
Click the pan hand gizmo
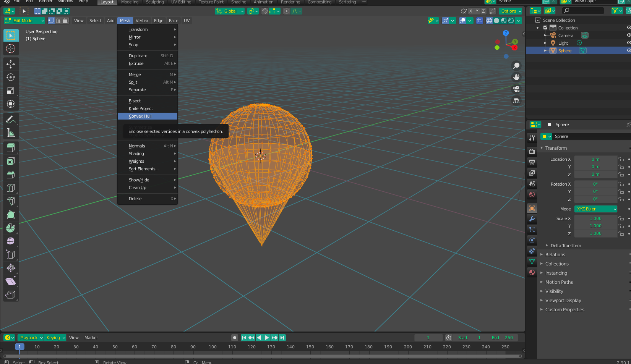516,77
